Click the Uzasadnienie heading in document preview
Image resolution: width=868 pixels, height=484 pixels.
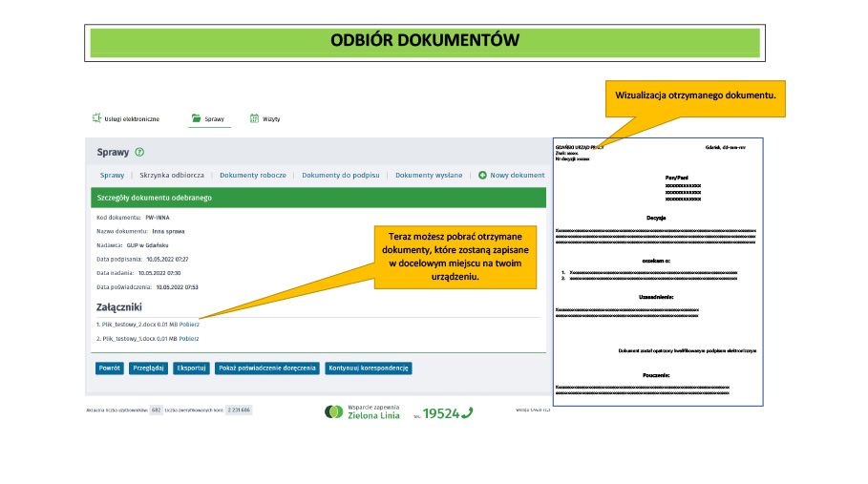pos(656,297)
